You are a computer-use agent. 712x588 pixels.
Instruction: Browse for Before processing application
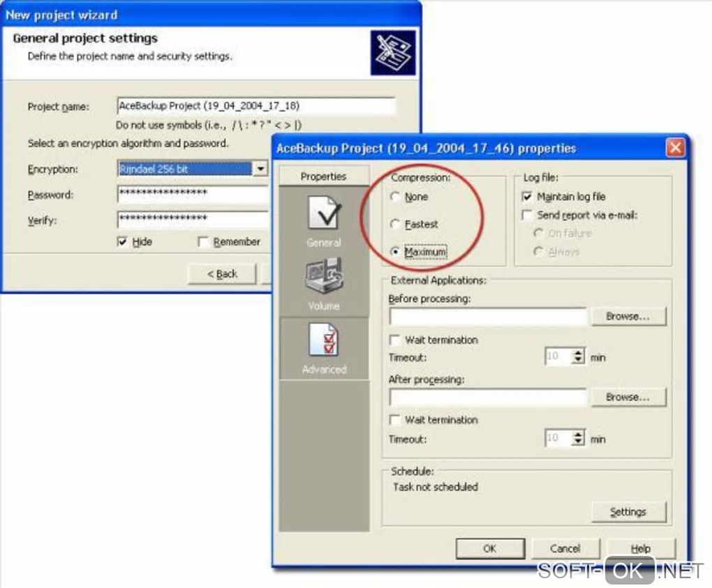[x=628, y=316]
